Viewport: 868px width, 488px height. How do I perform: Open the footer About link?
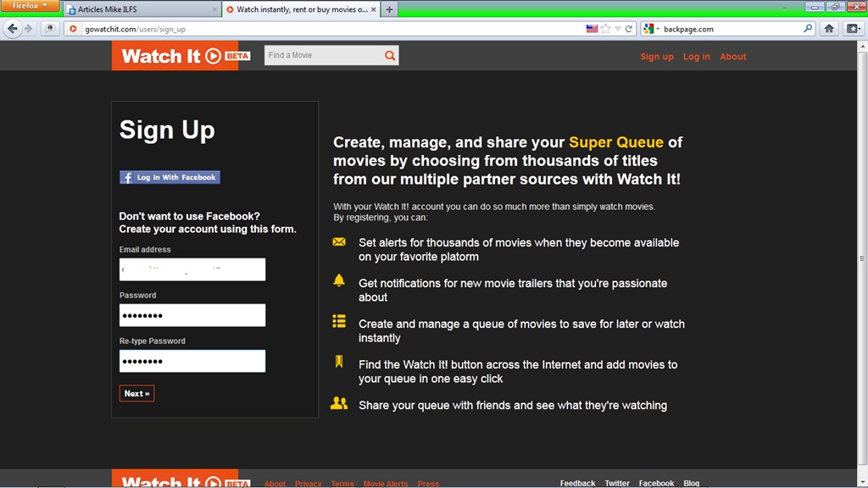pyautogui.click(x=275, y=484)
